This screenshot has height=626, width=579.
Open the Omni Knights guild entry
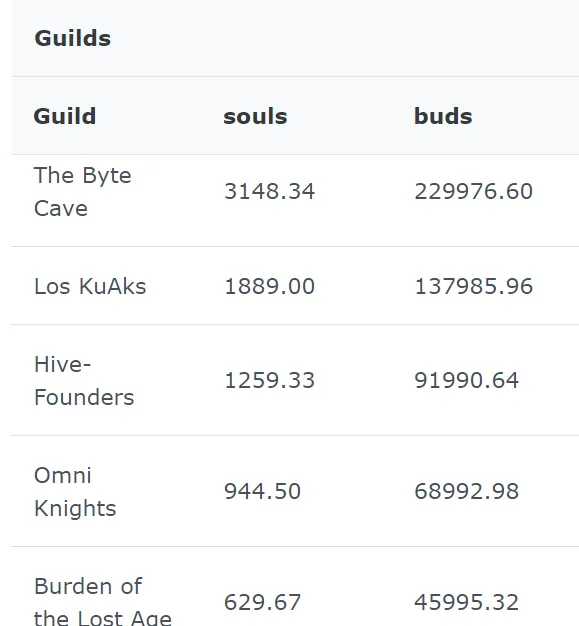point(75,491)
